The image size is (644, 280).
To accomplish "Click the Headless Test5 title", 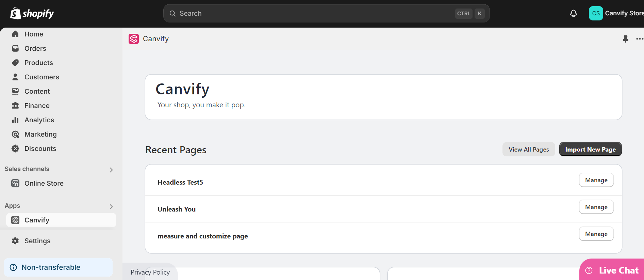I will (x=180, y=182).
